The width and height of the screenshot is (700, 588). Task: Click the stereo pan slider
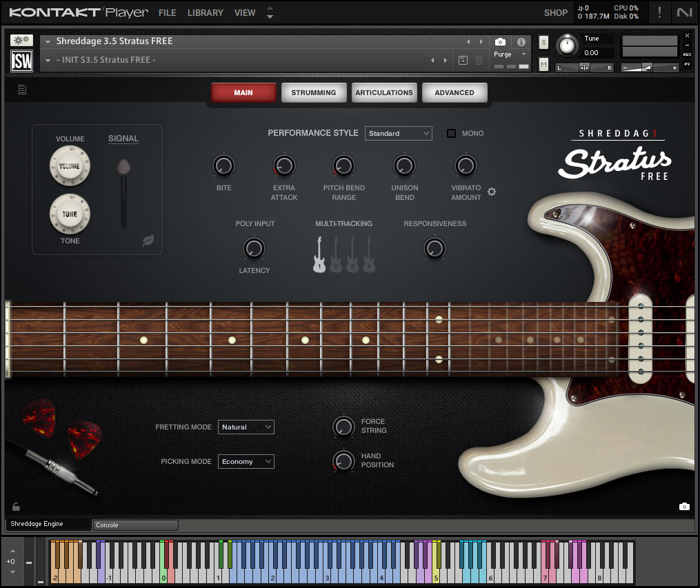click(584, 68)
